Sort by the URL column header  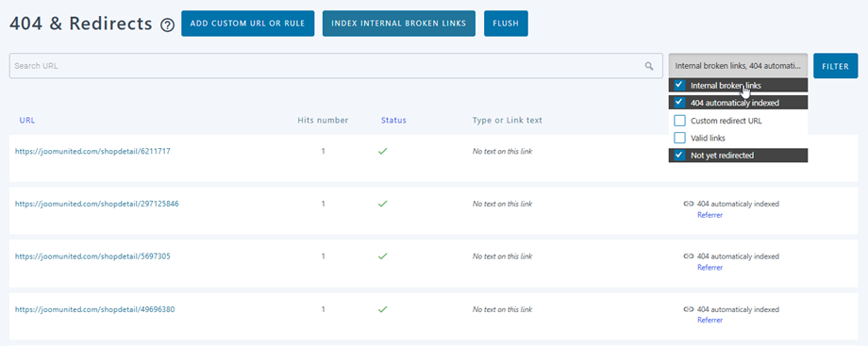point(27,120)
